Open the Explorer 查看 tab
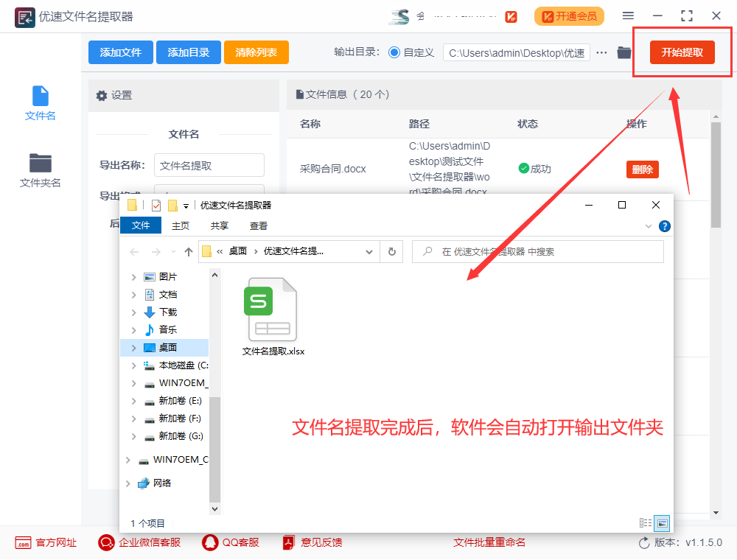Image resolution: width=737 pixels, height=560 pixels. pyautogui.click(x=259, y=226)
